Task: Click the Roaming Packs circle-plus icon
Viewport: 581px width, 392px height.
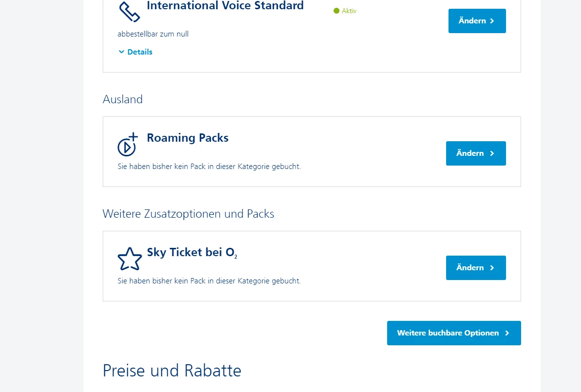Action: tap(128, 145)
